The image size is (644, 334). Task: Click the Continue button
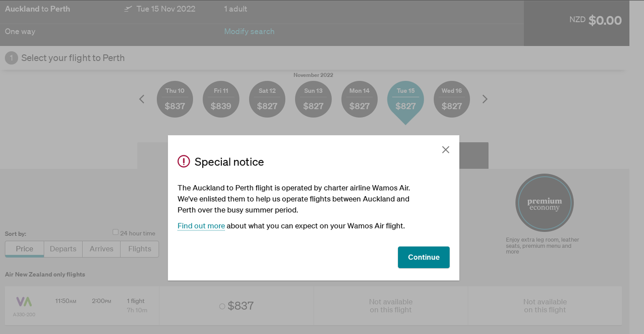click(x=424, y=257)
